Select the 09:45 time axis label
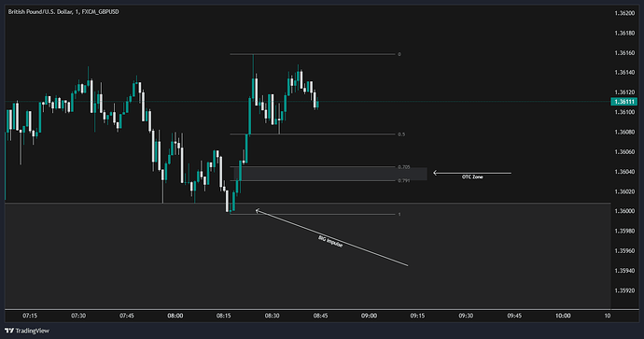 pyautogui.click(x=514, y=316)
